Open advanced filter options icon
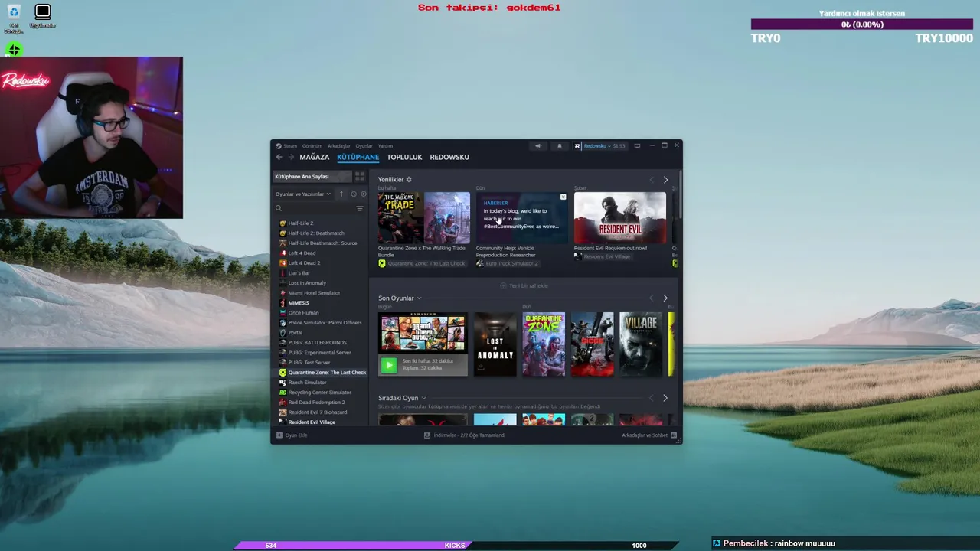 (x=360, y=208)
